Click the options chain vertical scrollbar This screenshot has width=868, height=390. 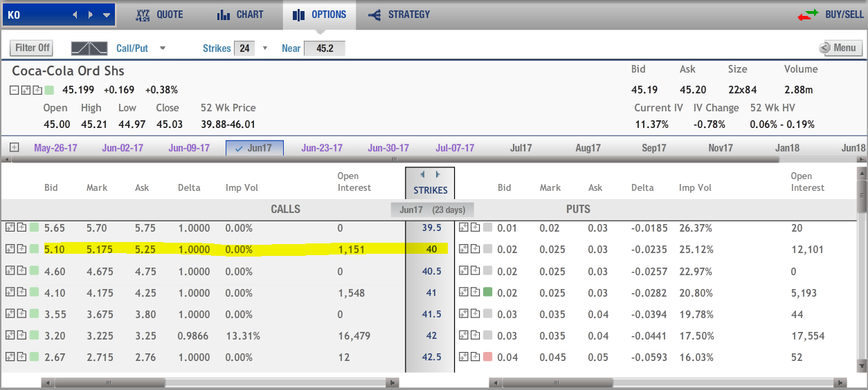(x=862, y=270)
